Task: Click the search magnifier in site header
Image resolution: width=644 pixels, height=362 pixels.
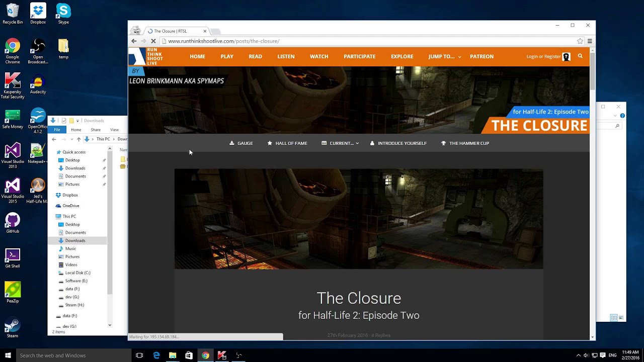Action: pyautogui.click(x=580, y=56)
